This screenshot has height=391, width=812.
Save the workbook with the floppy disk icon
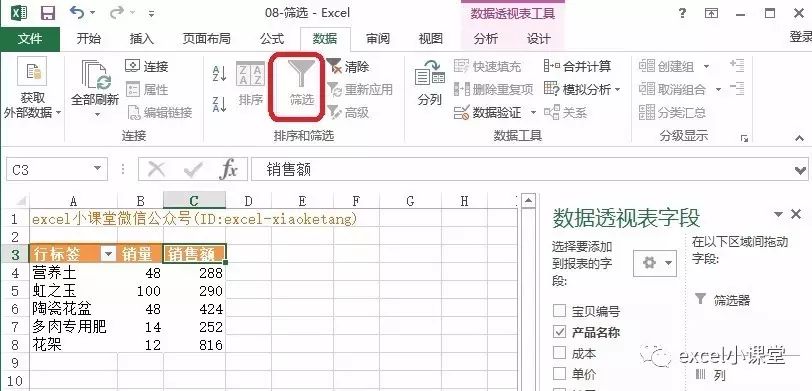coord(48,13)
